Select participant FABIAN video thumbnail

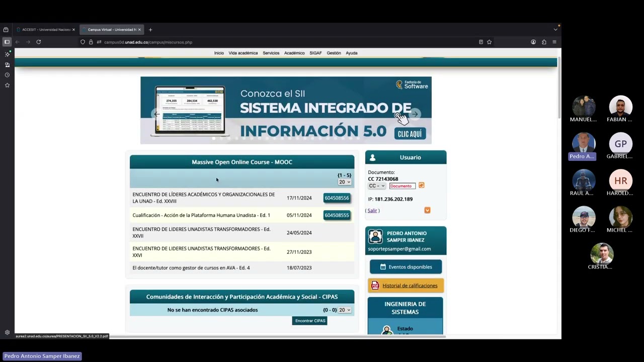pos(620,107)
